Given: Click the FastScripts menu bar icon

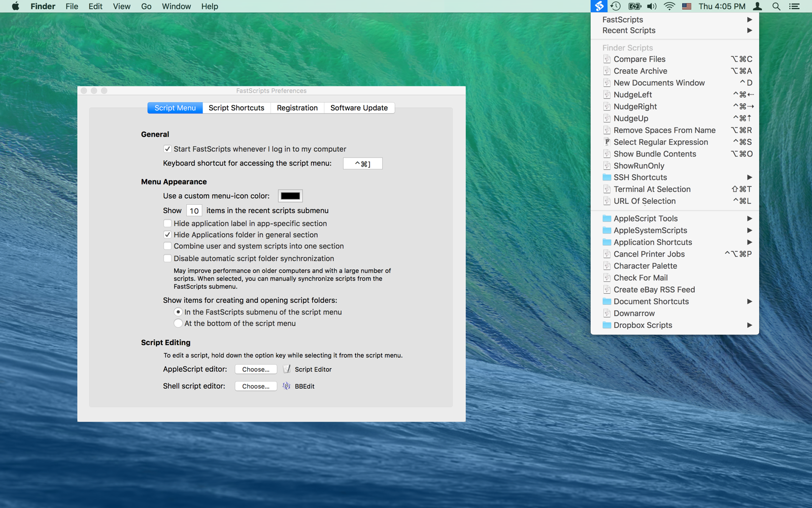Looking at the screenshot, I should point(599,6).
